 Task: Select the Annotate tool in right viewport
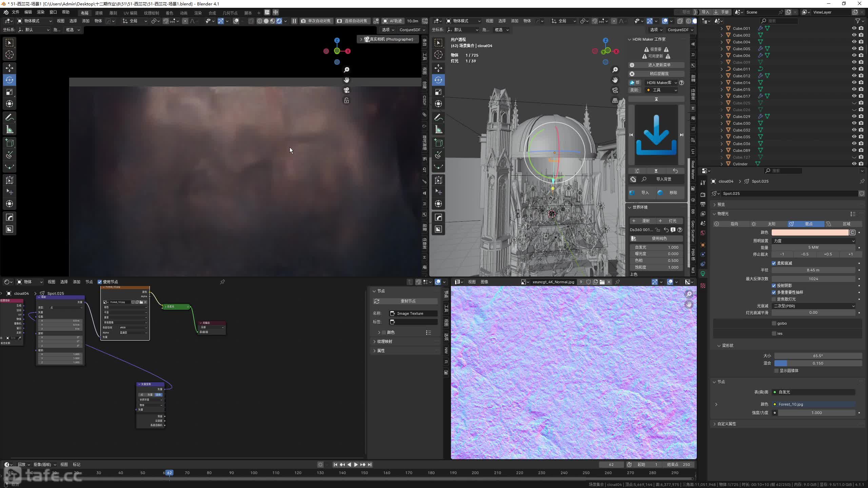click(x=438, y=118)
